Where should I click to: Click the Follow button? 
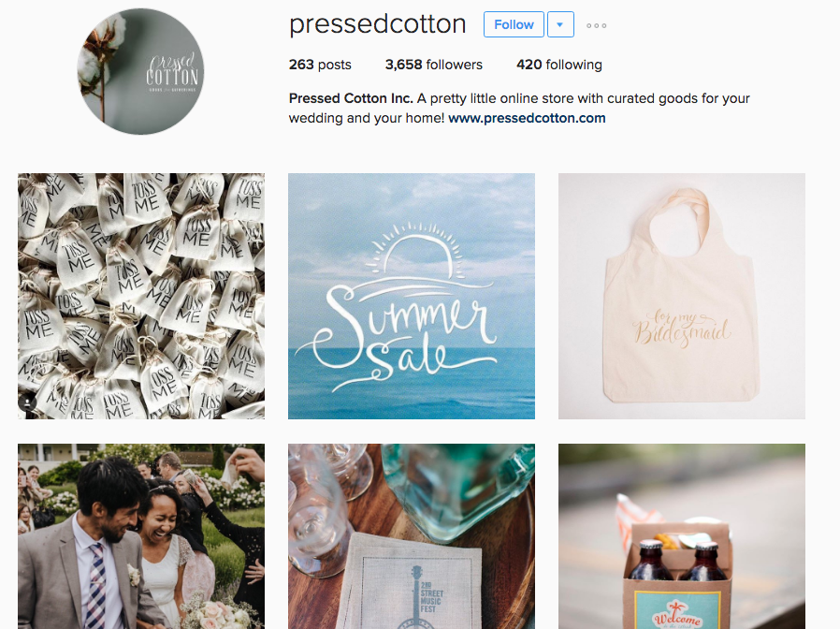click(514, 24)
